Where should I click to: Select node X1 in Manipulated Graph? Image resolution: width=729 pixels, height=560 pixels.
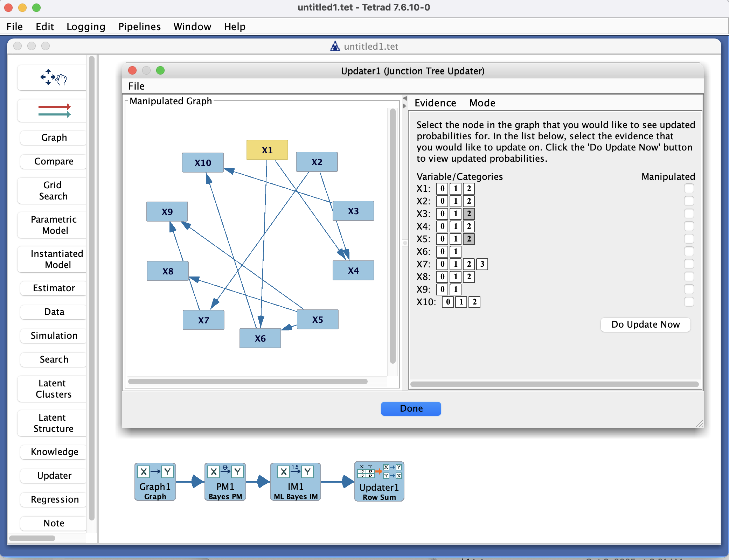267,150
